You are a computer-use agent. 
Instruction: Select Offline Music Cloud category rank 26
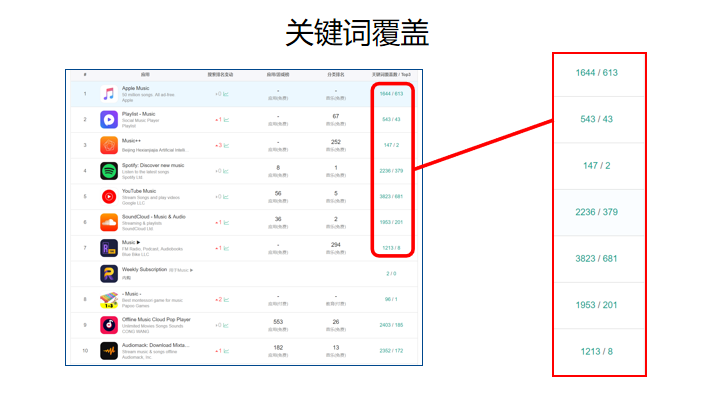pyautogui.click(x=336, y=322)
